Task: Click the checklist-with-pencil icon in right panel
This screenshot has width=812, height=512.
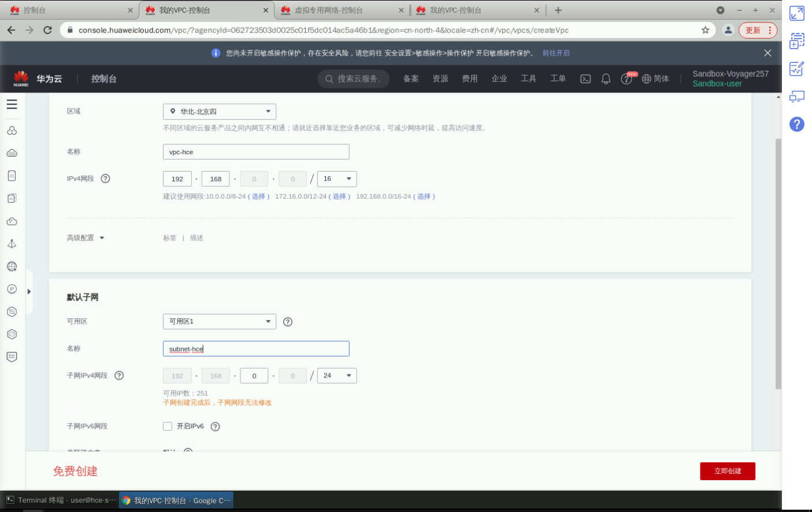Action: 797,68
